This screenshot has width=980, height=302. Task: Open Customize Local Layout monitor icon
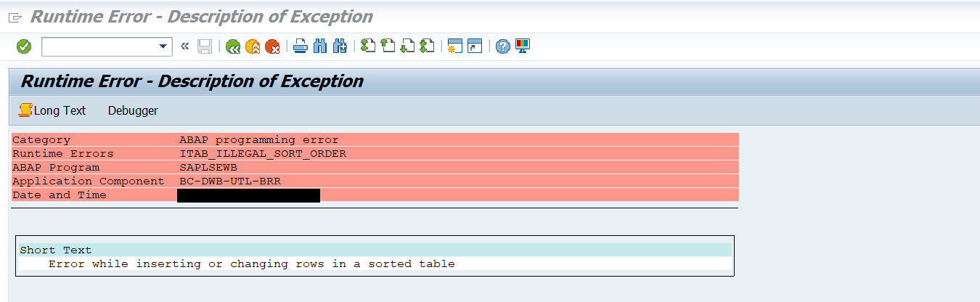523,46
